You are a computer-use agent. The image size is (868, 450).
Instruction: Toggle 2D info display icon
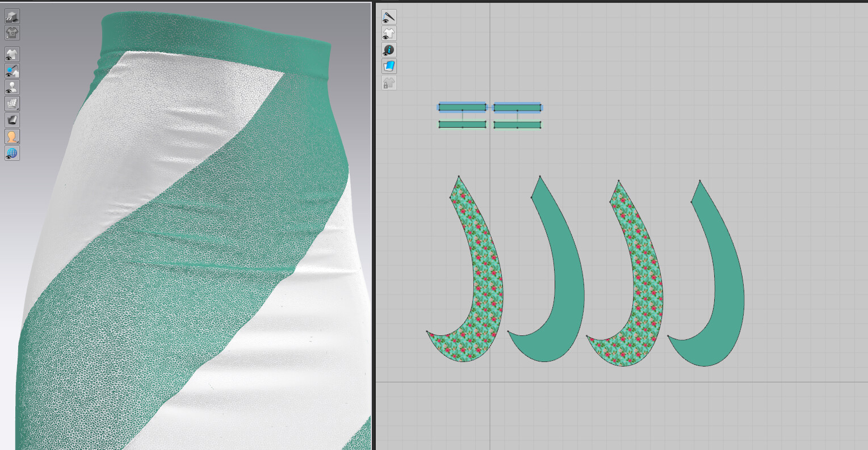(389, 50)
